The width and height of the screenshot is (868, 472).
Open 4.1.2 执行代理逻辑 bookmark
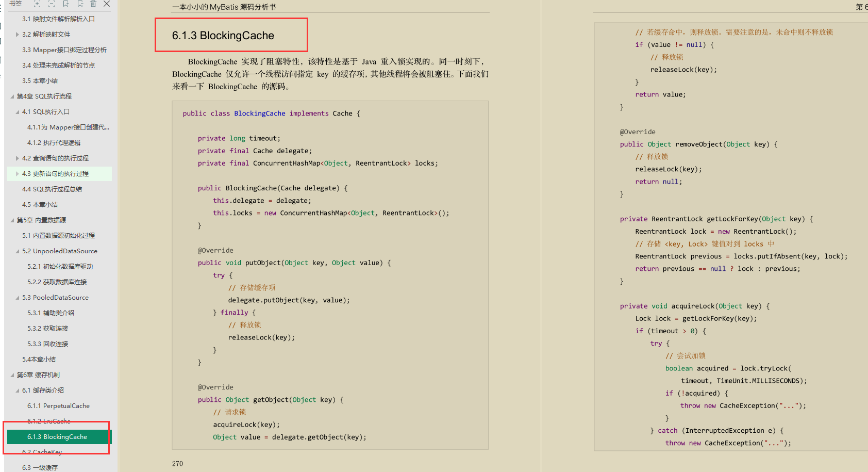click(54, 143)
